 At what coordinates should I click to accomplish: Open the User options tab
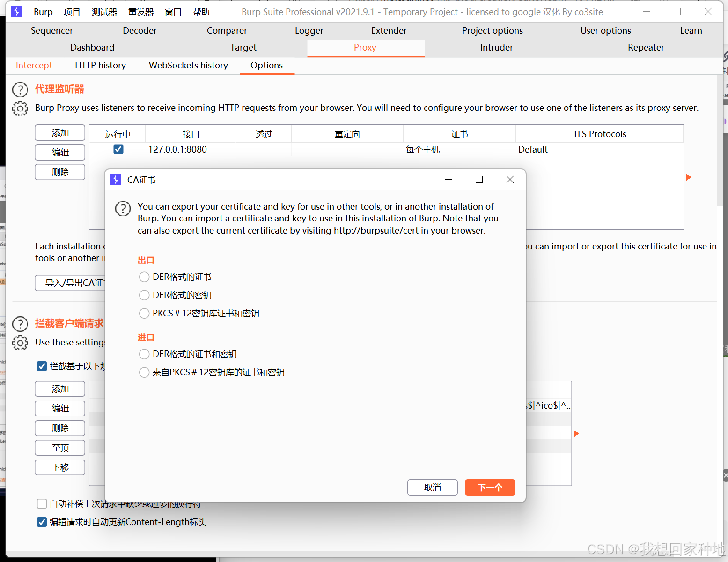tap(606, 30)
